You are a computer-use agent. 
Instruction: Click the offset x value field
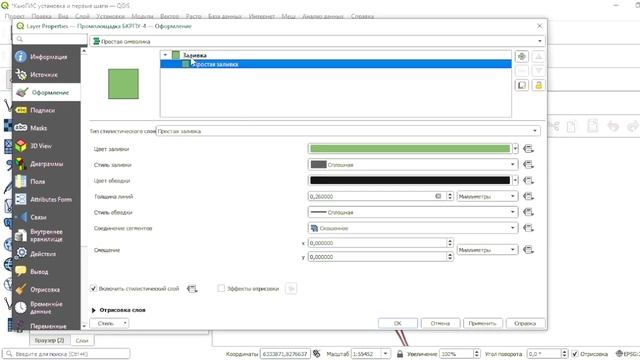click(x=377, y=243)
